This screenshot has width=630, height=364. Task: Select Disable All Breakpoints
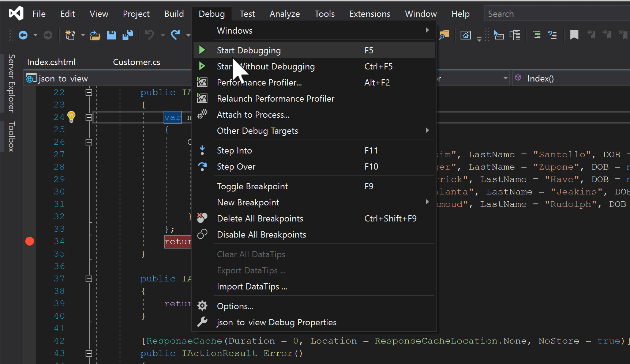261,234
